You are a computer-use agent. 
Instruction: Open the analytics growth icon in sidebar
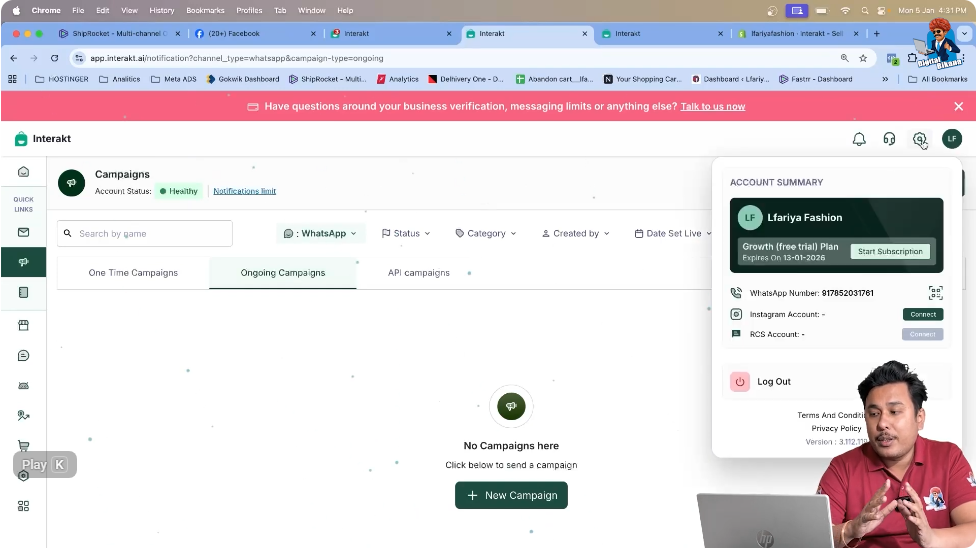point(24,415)
